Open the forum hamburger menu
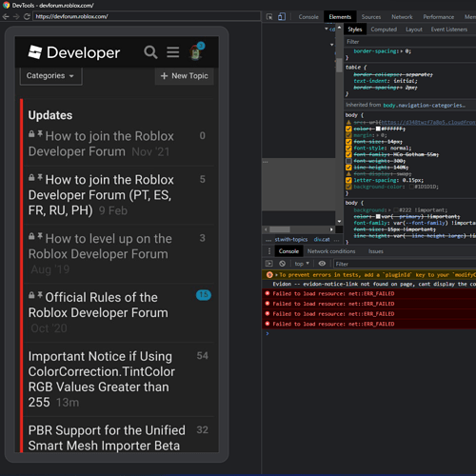This screenshot has height=476, width=476. [173, 52]
